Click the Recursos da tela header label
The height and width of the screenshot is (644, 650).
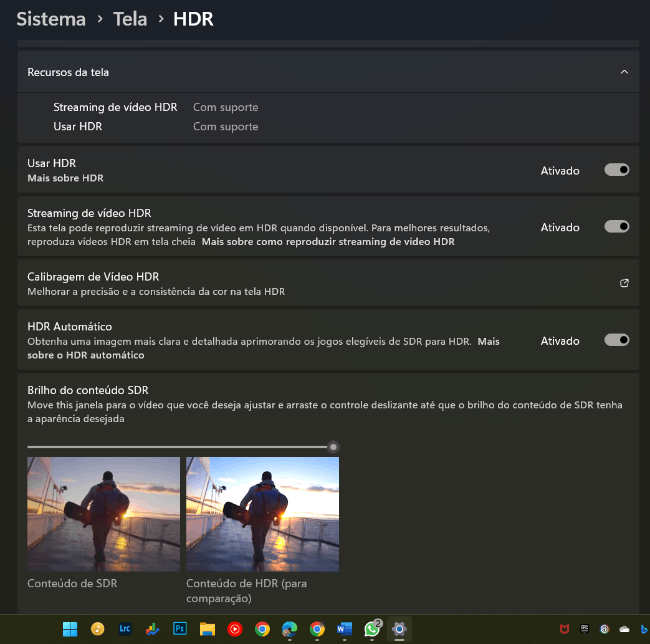coord(68,72)
